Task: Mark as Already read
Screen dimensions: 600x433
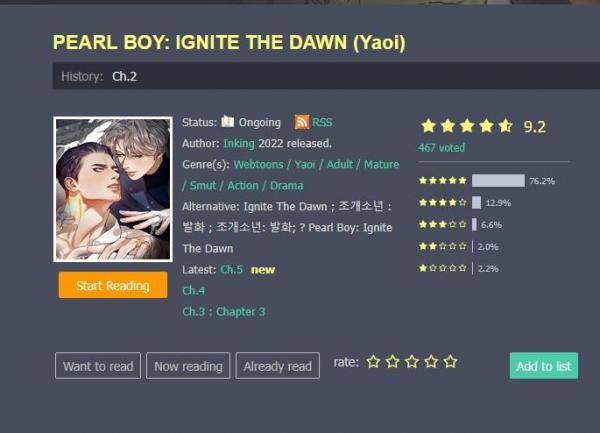Action: (x=277, y=366)
